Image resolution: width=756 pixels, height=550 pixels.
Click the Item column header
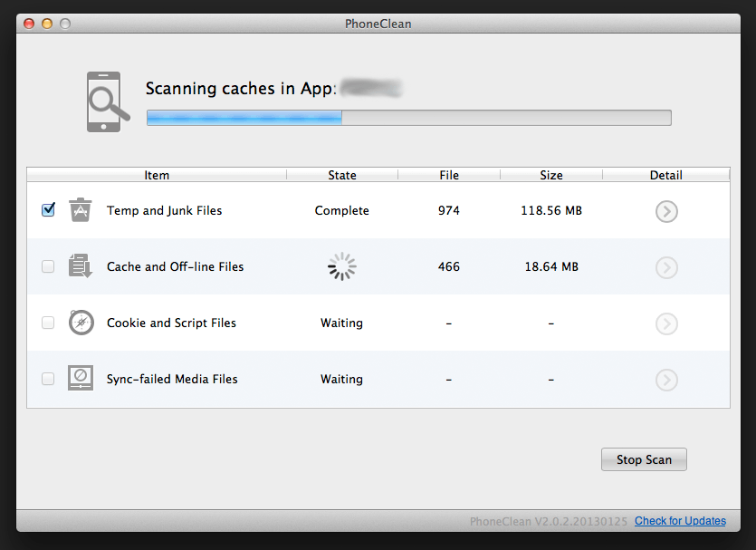click(157, 175)
